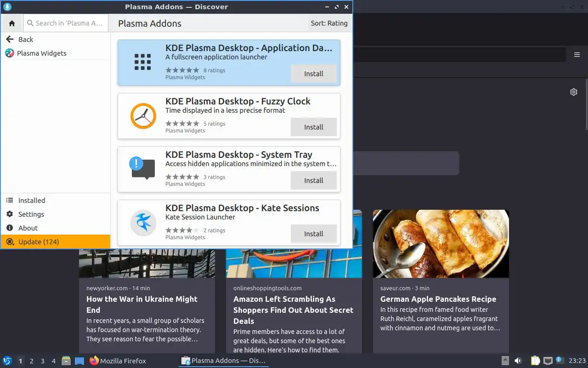Open the Firefox hamburger menu

click(577, 55)
